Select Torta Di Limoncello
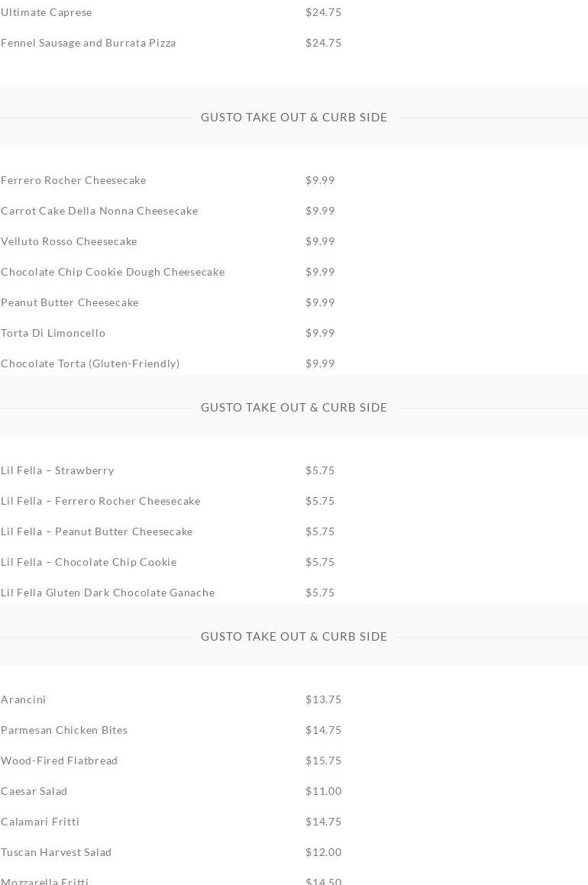 53,333
